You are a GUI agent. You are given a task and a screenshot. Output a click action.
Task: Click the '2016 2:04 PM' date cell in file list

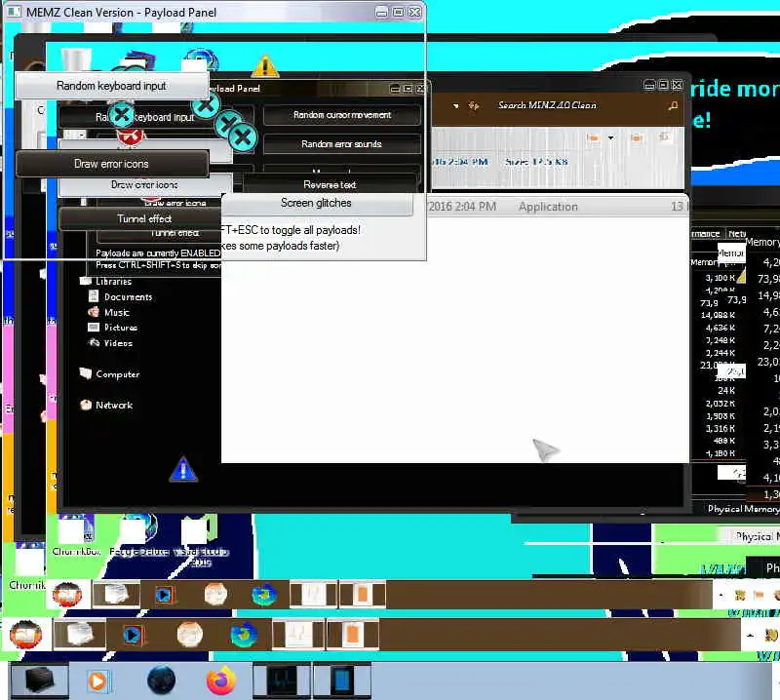(x=462, y=207)
